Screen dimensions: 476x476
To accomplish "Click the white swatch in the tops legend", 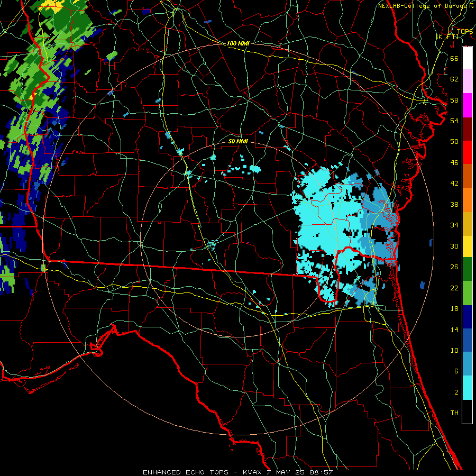I will point(467,58).
